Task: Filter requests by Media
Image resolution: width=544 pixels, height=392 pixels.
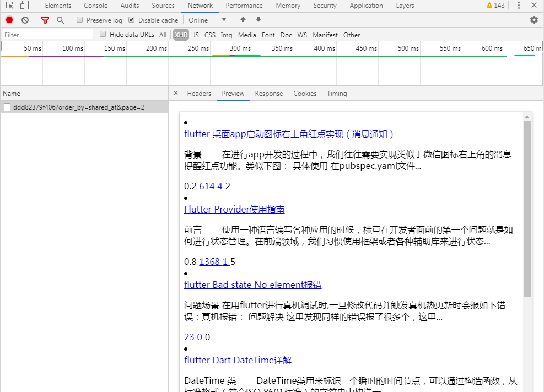Action: click(247, 35)
